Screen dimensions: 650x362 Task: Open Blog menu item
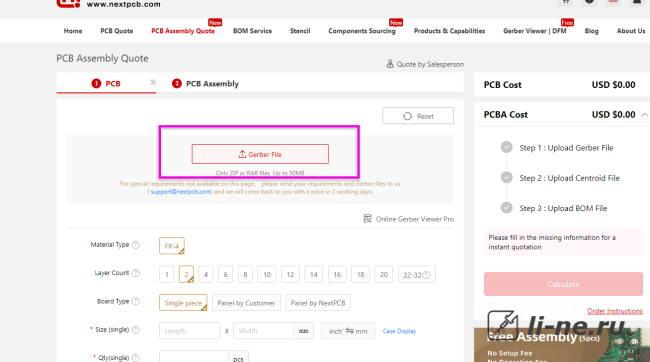pos(592,31)
